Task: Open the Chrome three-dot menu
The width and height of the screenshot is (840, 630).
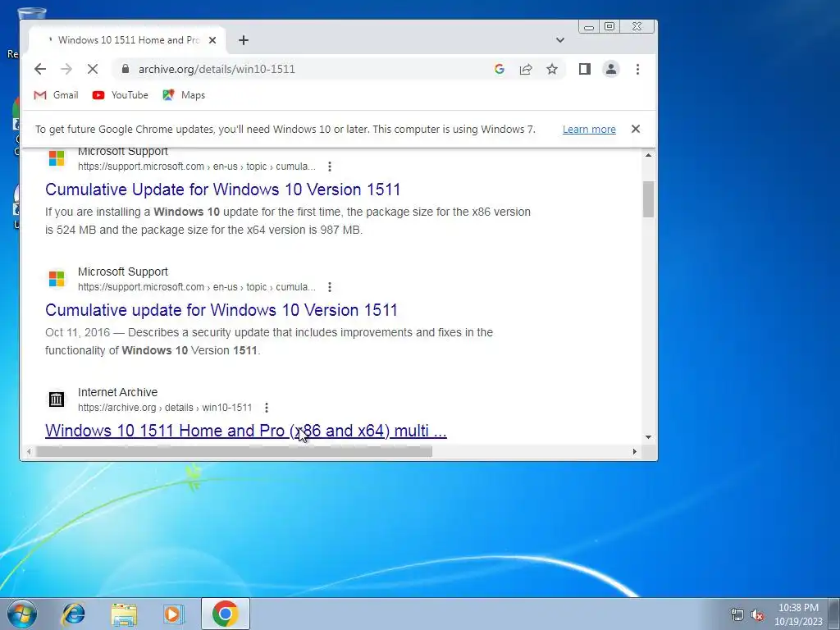Action: [637, 69]
